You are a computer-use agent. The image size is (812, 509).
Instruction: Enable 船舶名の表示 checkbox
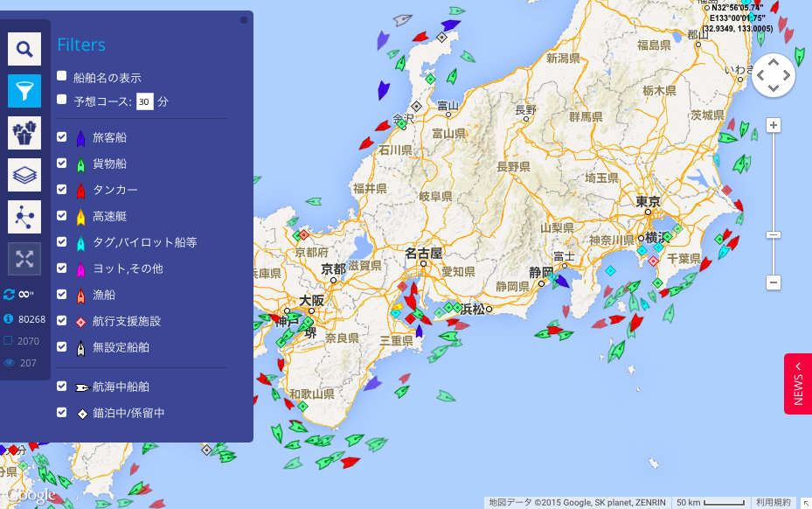pyautogui.click(x=62, y=76)
